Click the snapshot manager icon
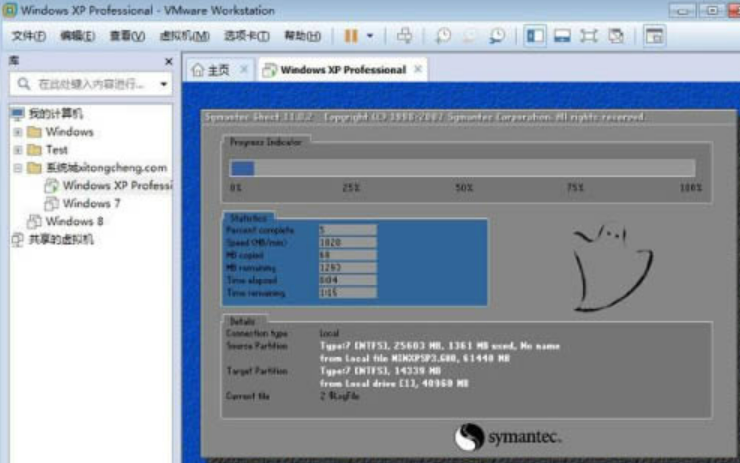This screenshot has height=463, width=740. tap(496, 36)
